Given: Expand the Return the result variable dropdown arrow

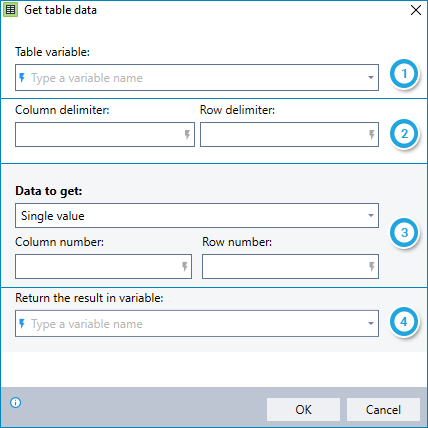Looking at the screenshot, I should 371,324.
